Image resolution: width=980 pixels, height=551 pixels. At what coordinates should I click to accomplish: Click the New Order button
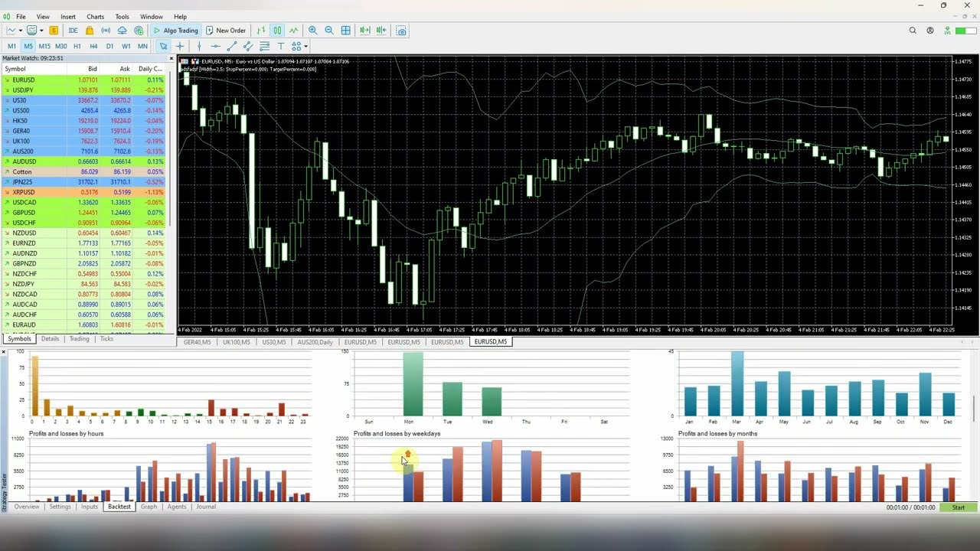click(x=226, y=31)
